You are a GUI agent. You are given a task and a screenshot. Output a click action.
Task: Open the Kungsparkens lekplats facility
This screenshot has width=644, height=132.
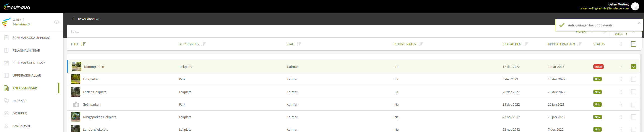click(99, 117)
